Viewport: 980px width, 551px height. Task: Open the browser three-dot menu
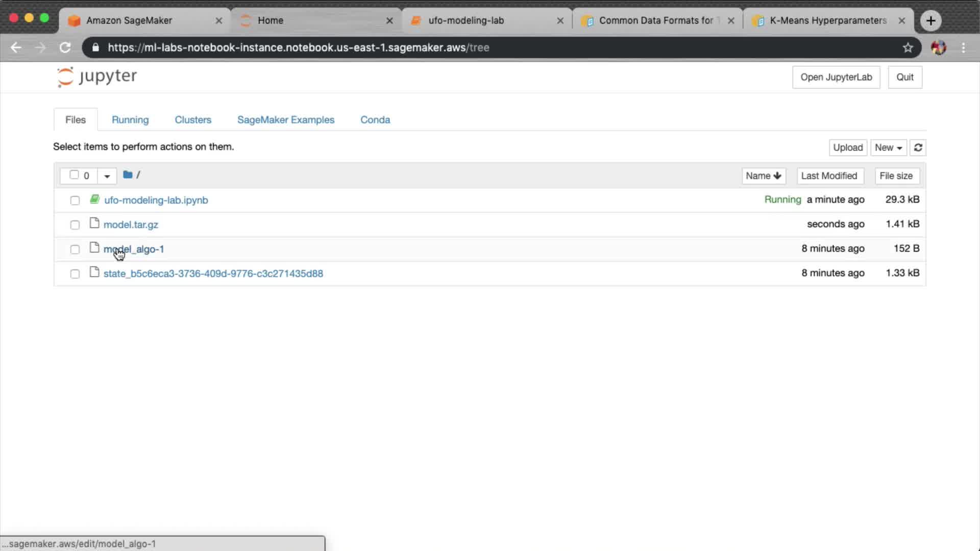click(x=963, y=47)
